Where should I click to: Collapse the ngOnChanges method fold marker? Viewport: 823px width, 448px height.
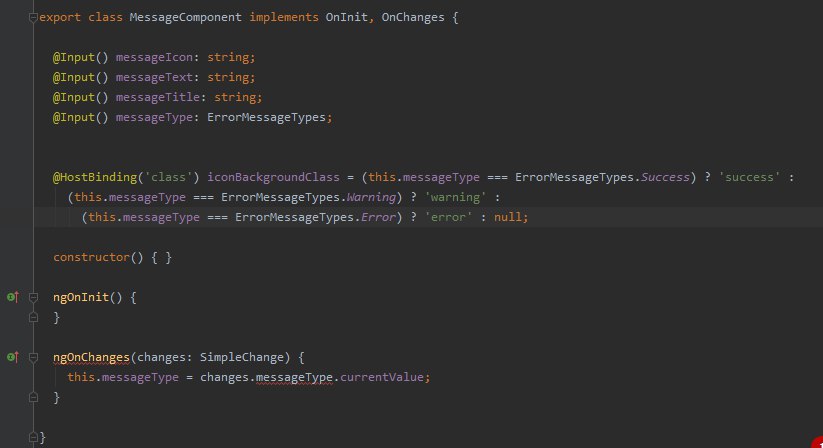tap(33, 357)
